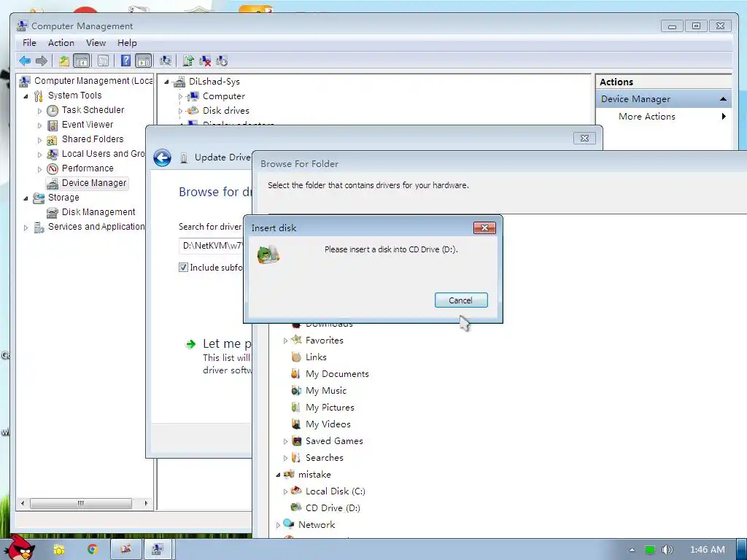This screenshot has height=560, width=747.
Task: Open the View menu
Action: [x=96, y=43]
